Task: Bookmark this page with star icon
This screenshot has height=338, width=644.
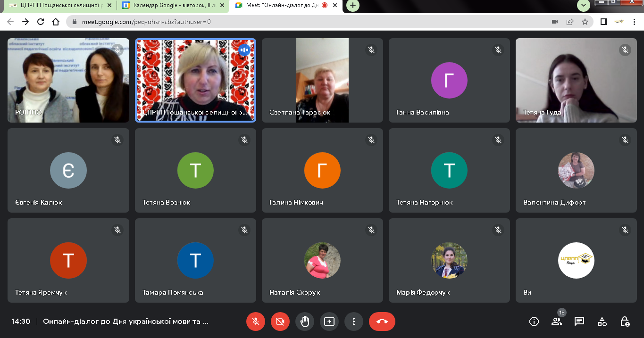Action: coord(585,22)
